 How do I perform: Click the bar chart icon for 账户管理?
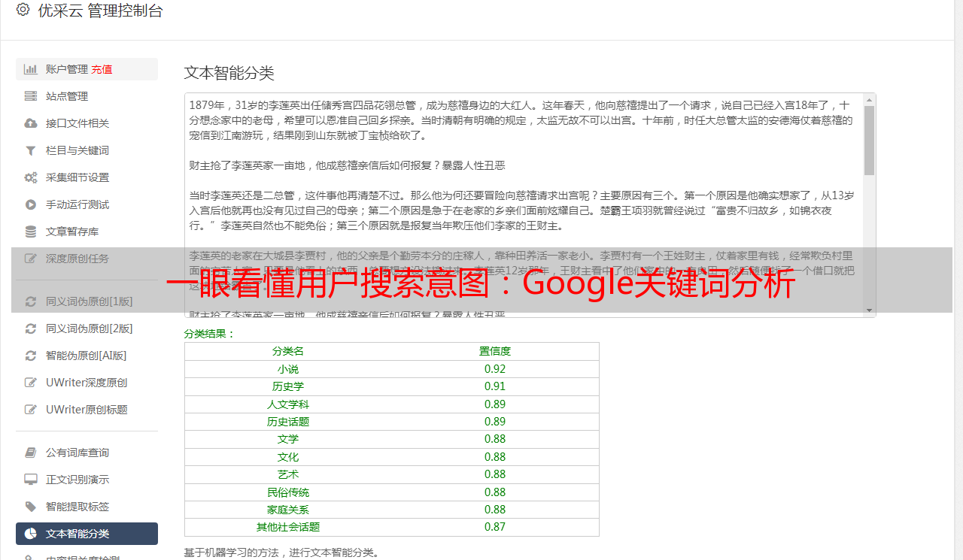(x=31, y=69)
